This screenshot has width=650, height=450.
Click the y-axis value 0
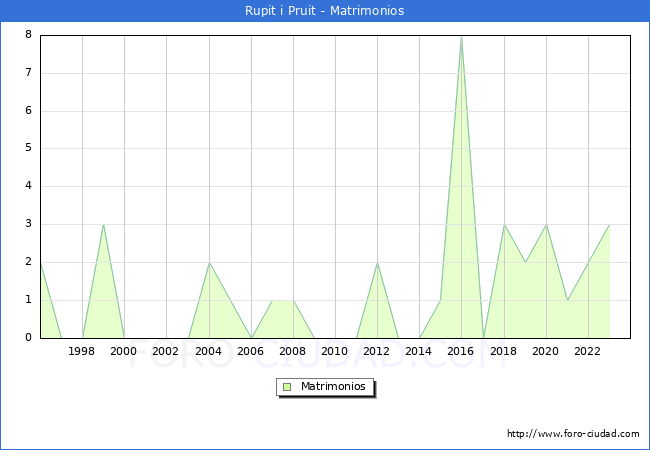coord(28,337)
